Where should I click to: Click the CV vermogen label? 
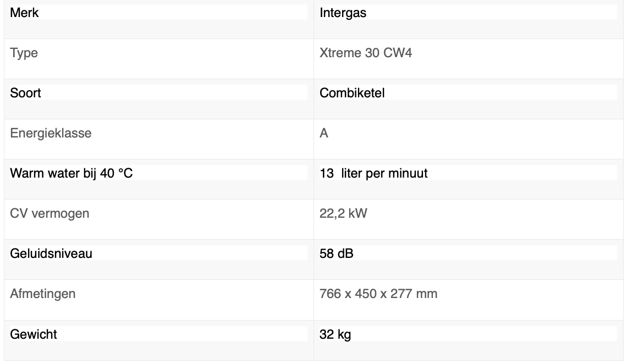[x=50, y=213]
